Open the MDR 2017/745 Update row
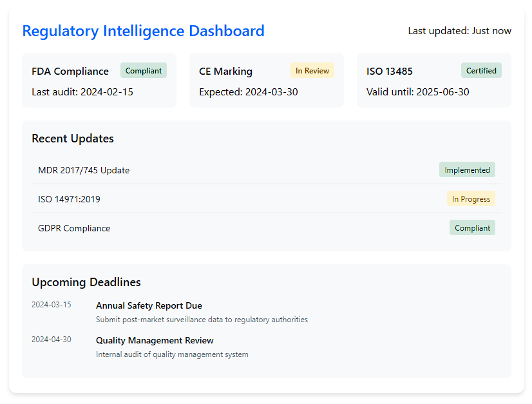The width and height of the screenshot is (532, 404). [267, 169]
